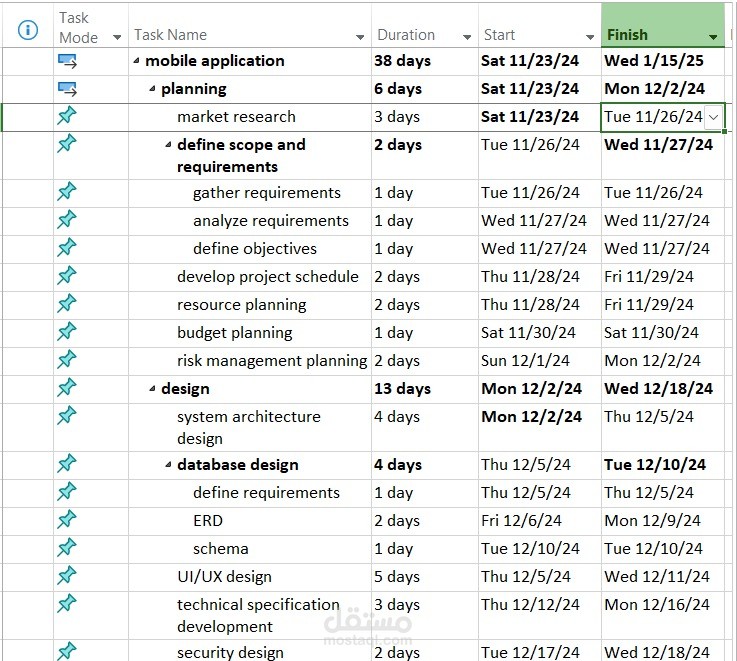
Task: Select the schema task name cell
Action: pyautogui.click(x=250, y=549)
